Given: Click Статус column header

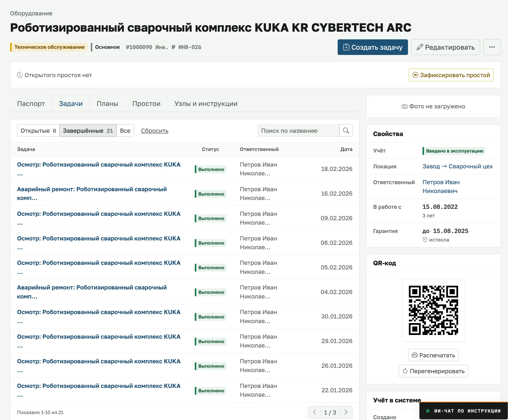Looking at the screenshot, I should coord(210,149).
